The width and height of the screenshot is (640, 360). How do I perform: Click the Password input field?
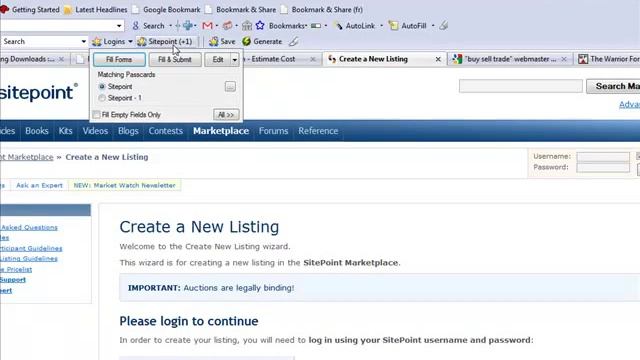[x=603, y=167]
